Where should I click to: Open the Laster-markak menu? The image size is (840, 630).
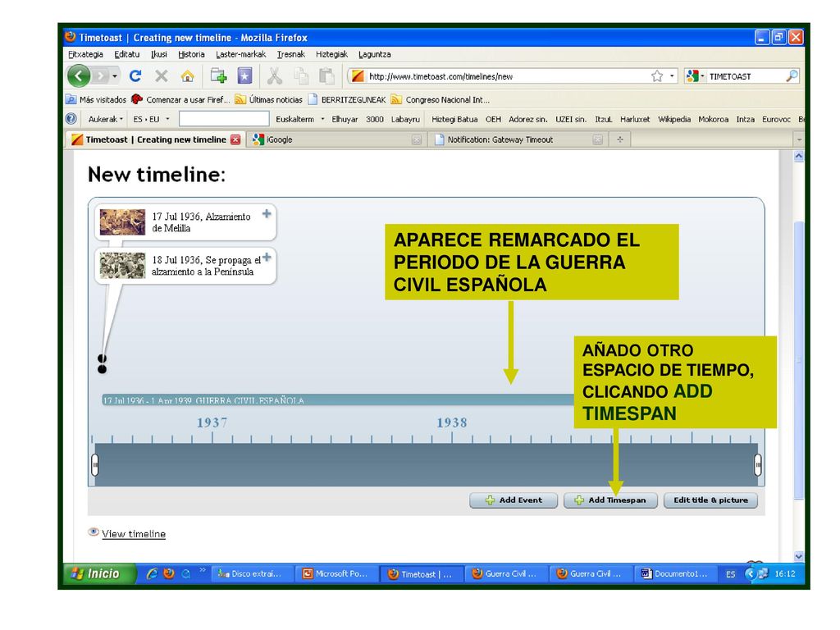(x=240, y=54)
